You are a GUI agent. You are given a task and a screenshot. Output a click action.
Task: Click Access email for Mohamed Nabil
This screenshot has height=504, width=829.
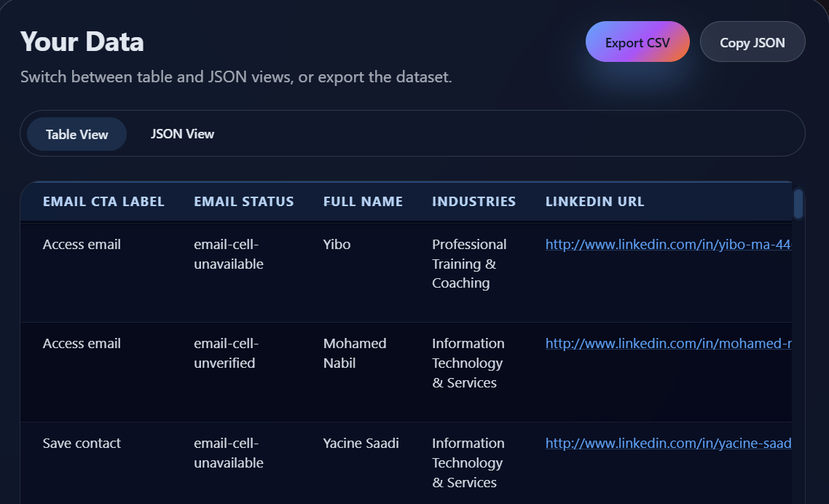82,343
